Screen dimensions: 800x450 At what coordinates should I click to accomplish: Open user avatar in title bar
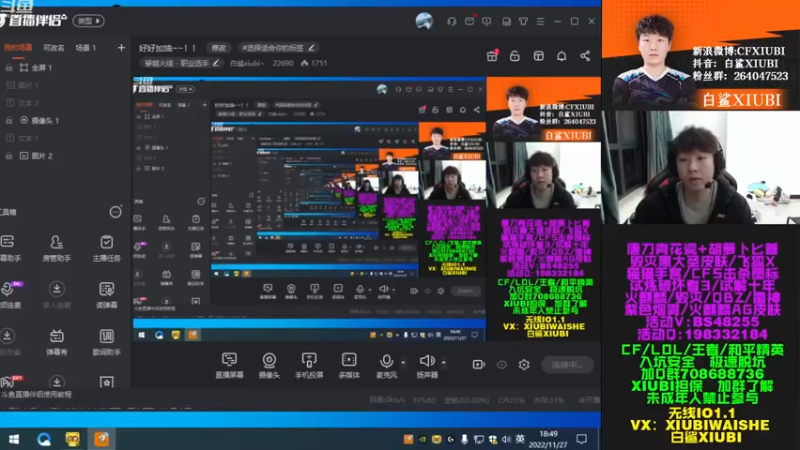click(424, 21)
